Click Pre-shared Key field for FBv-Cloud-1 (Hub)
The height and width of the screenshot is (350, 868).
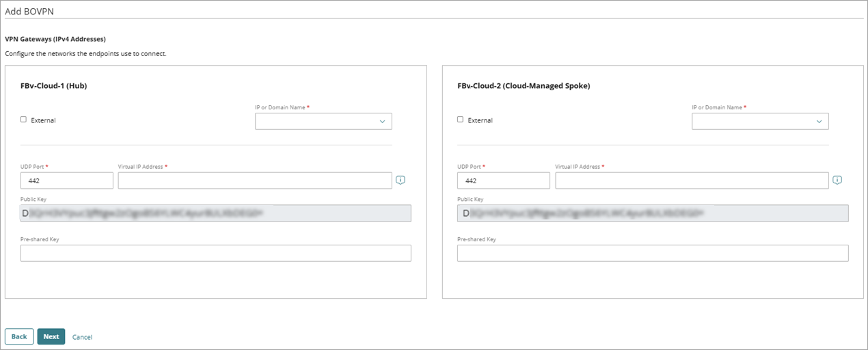coord(216,253)
